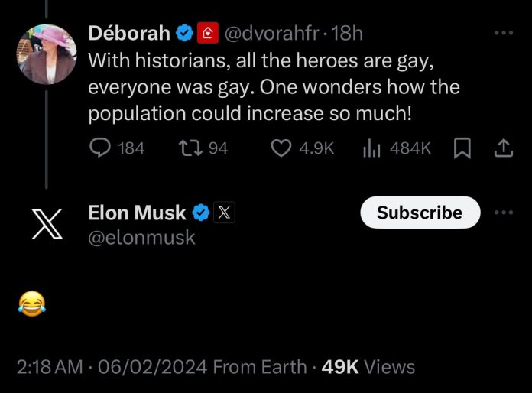Subscribe to Elon Musk
The image size is (532, 393).
[x=420, y=213]
